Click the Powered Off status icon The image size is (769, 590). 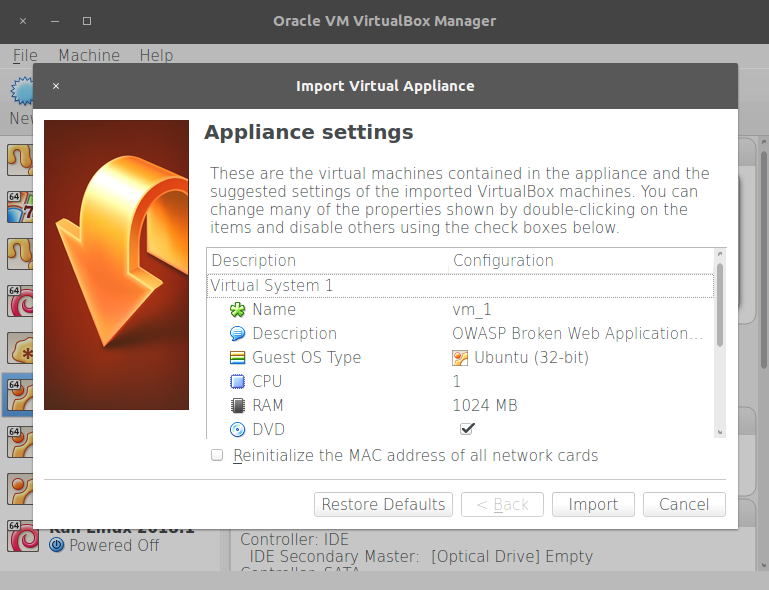pyautogui.click(x=57, y=545)
